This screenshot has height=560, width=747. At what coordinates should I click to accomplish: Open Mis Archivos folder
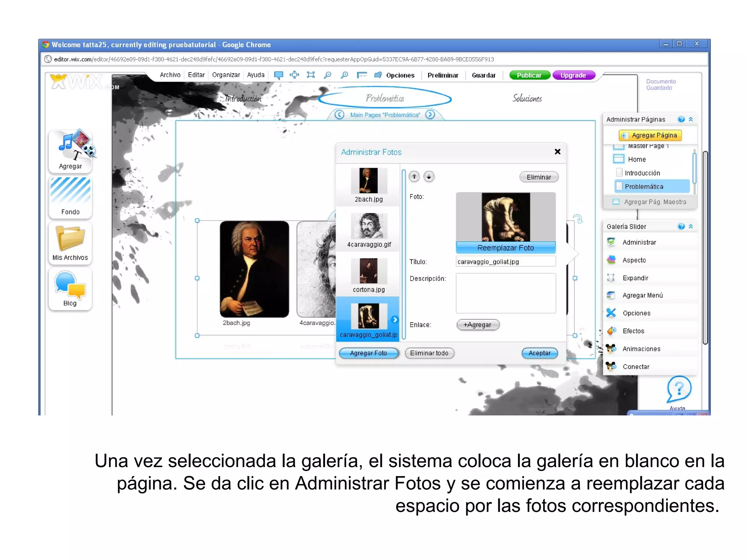click(70, 243)
